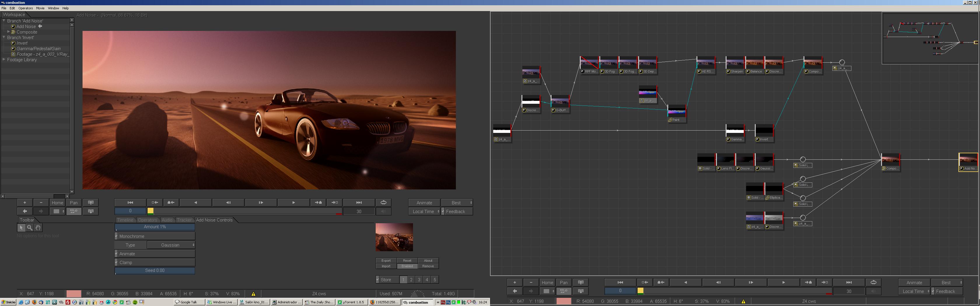Switch to the Timeline tab
The image size is (980, 306).
125,220
